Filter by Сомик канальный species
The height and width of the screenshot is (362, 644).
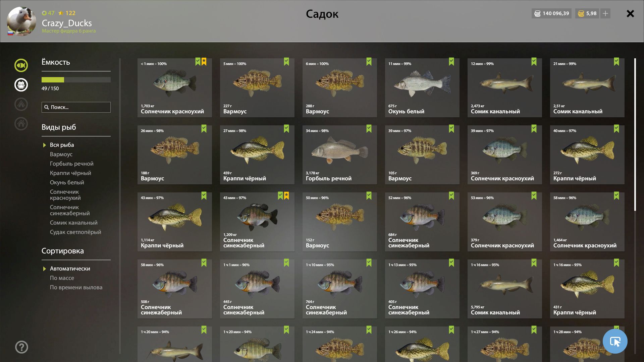[x=74, y=223]
